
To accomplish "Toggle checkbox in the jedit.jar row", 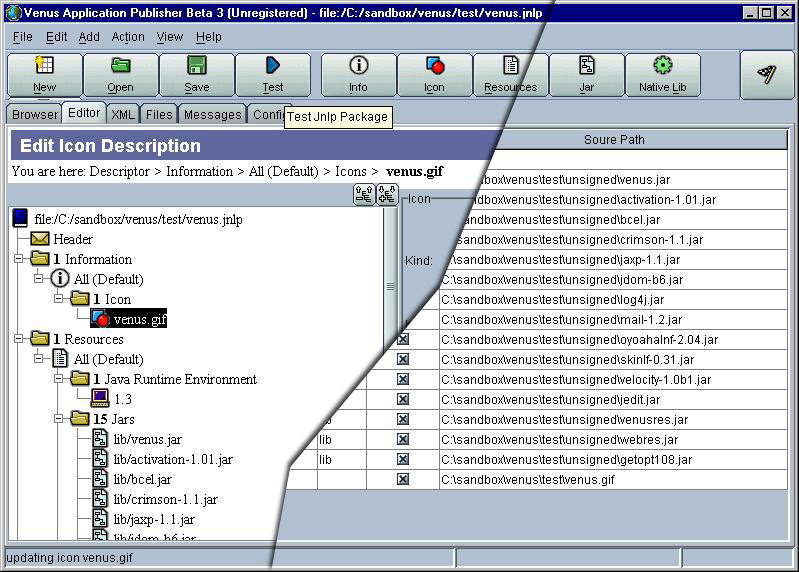I will tap(403, 400).
